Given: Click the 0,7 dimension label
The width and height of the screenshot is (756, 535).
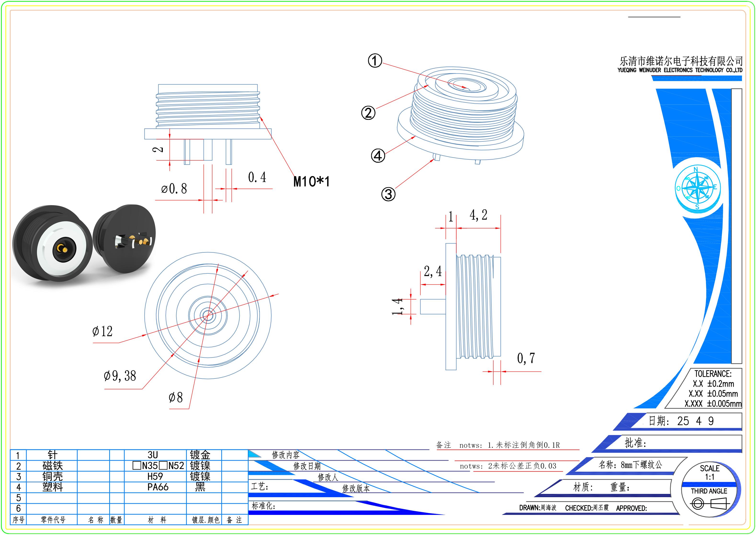Looking at the screenshot, I should click(526, 358).
